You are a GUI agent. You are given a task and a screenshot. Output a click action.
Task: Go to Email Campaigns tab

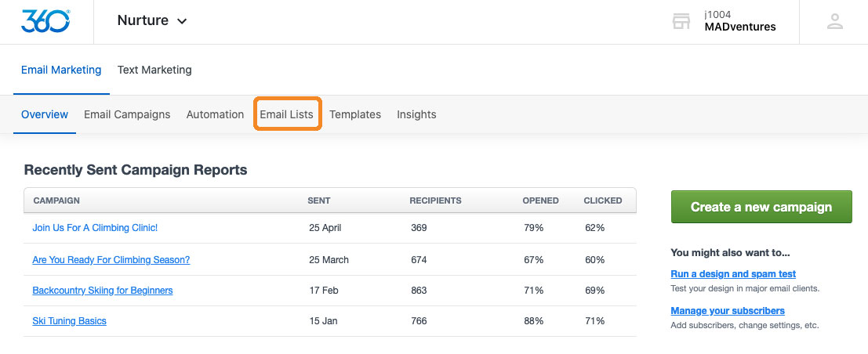coord(127,114)
